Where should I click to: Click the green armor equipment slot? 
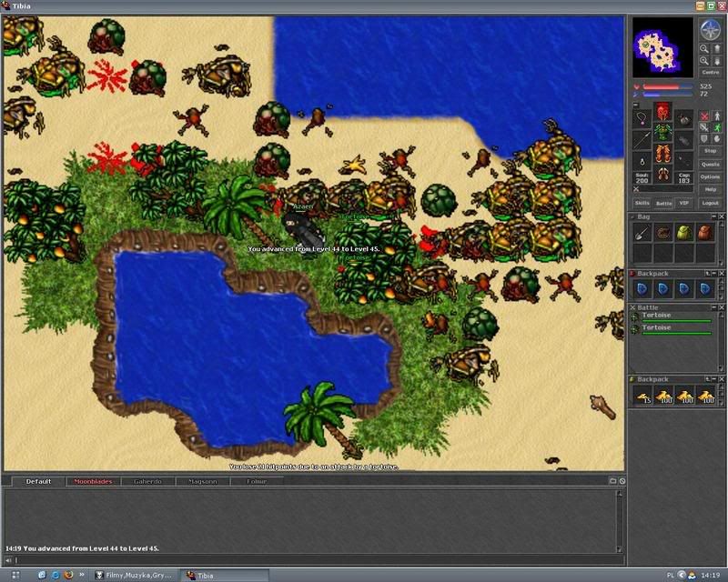[x=663, y=132]
